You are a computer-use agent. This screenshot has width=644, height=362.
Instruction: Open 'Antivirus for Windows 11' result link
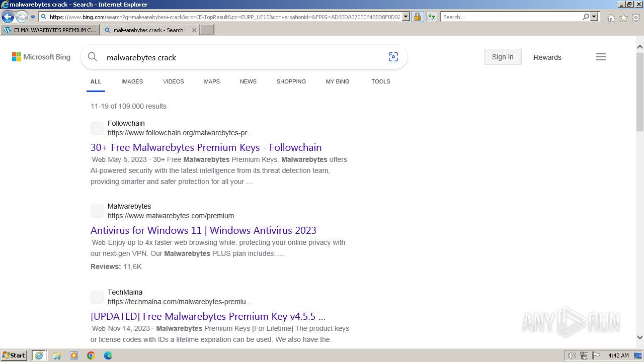point(203,230)
